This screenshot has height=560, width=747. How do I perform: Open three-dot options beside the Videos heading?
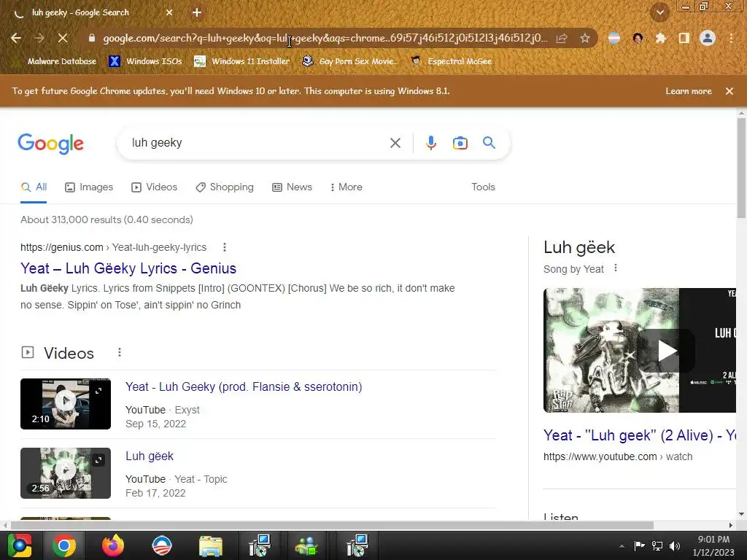120,352
